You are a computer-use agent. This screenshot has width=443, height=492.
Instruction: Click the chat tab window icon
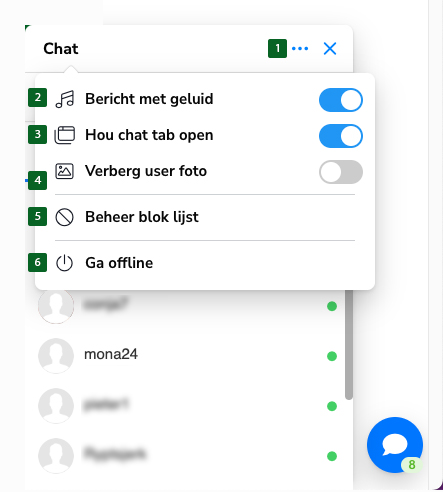(x=64, y=135)
